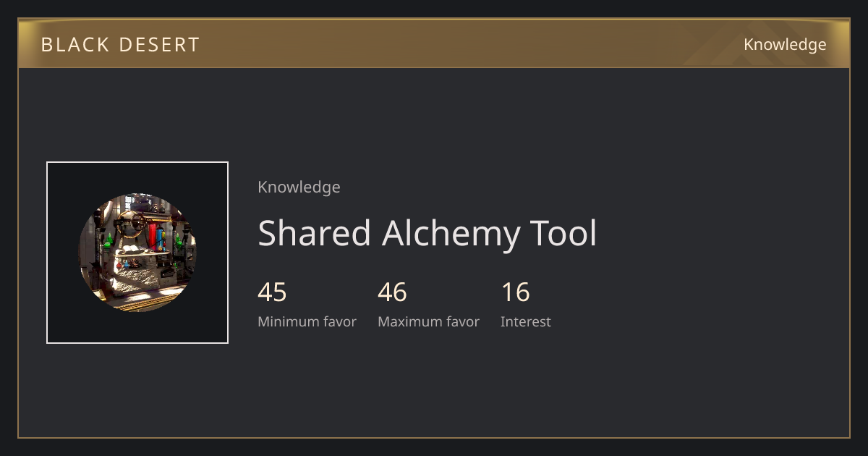Select the Maximum favor label
Screen dimensions: 868x456
pos(428,322)
